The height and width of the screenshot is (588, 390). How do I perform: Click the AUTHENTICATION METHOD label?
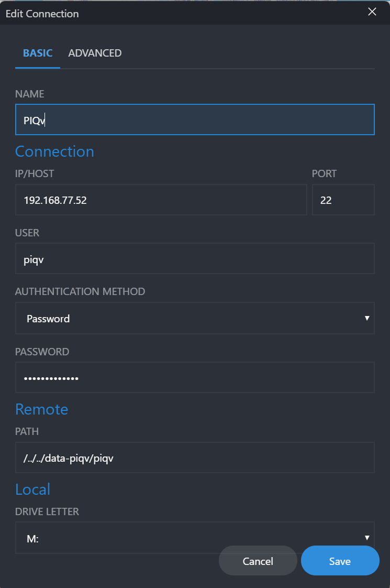point(80,291)
